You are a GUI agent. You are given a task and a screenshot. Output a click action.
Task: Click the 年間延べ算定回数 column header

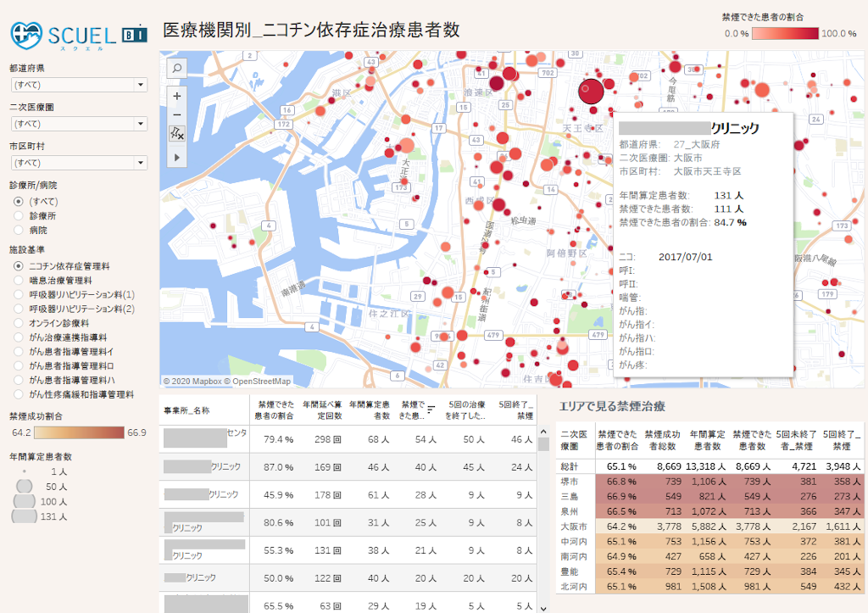pyautogui.click(x=322, y=410)
